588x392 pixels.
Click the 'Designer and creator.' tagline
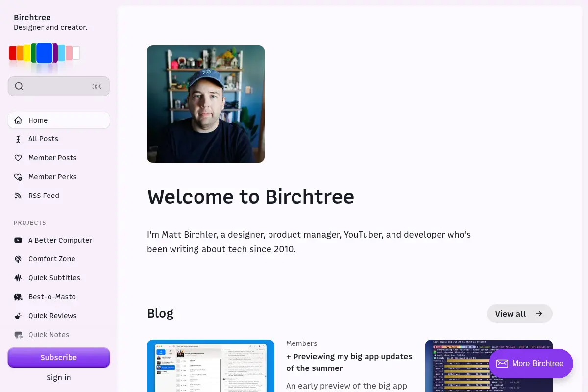point(50,27)
